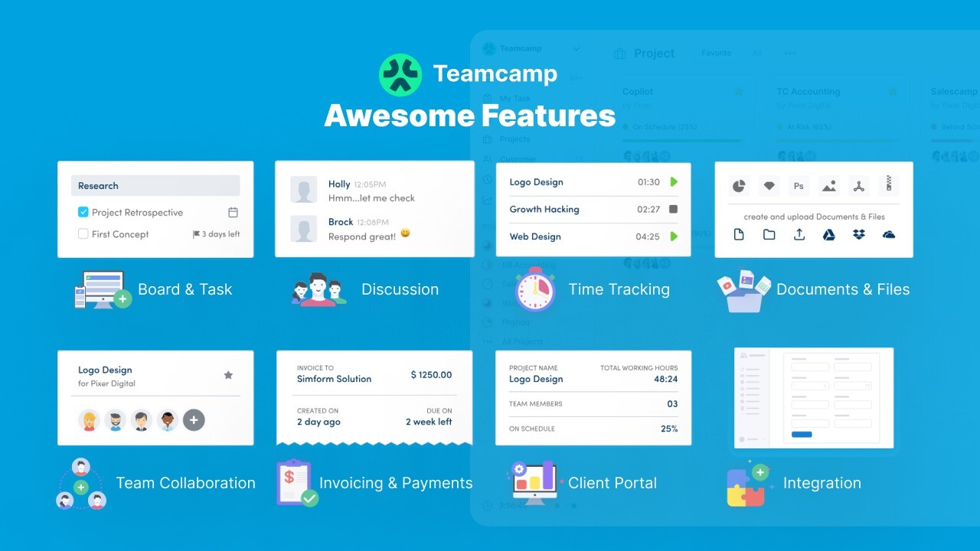Image resolution: width=980 pixels, height=551 pixels.
Task: Click the Board & Task feature label
Action: (185, 289)
